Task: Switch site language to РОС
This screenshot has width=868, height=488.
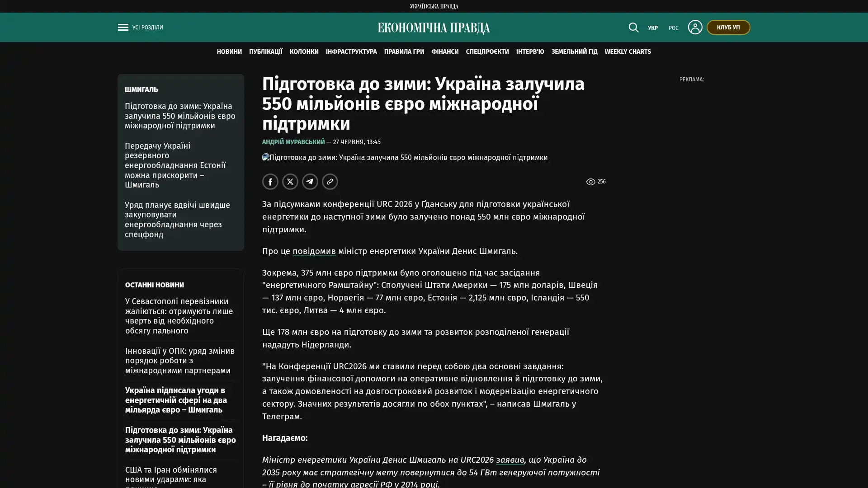Action: pos(673,28)
